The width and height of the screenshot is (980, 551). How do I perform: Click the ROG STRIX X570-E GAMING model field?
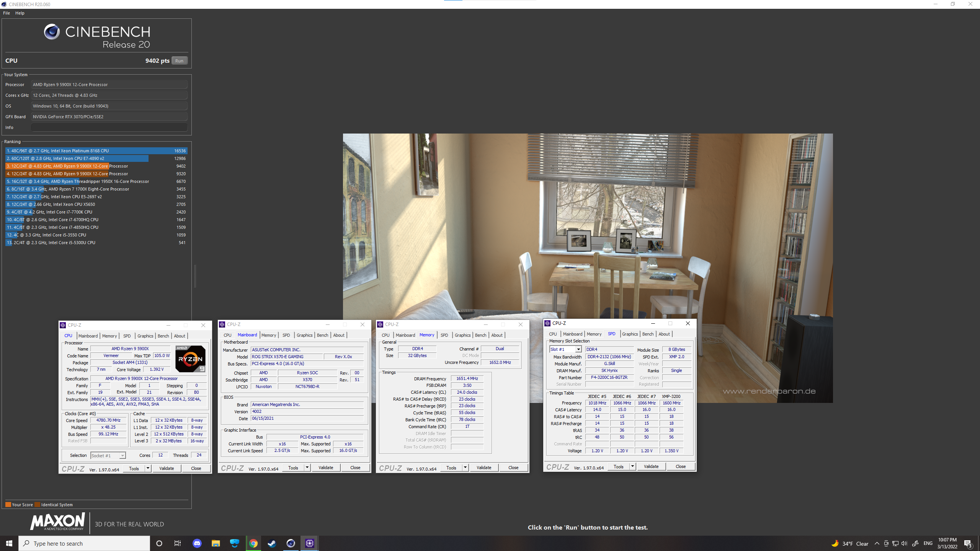pyautogui.click(x=286, y=357)
